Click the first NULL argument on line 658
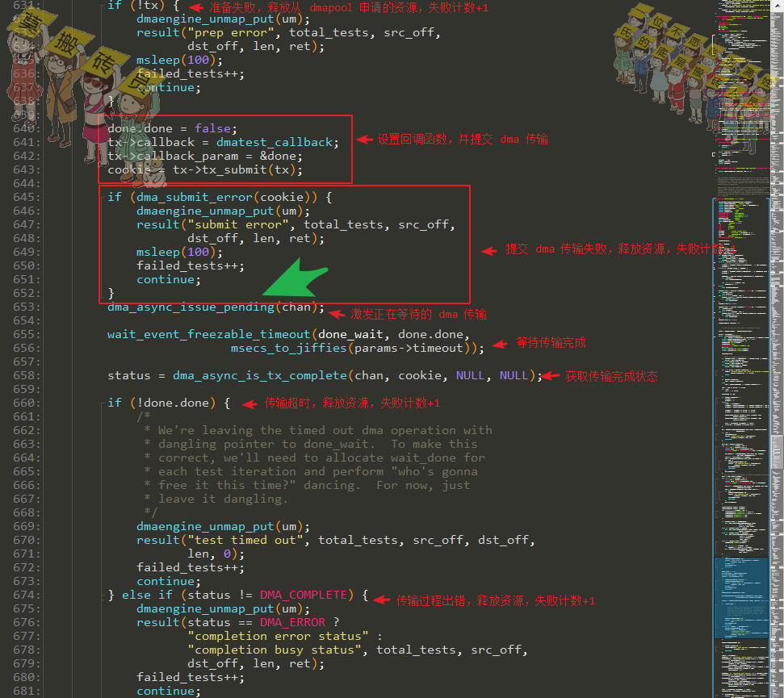The image size is (784, 698). tap(471, 376)
